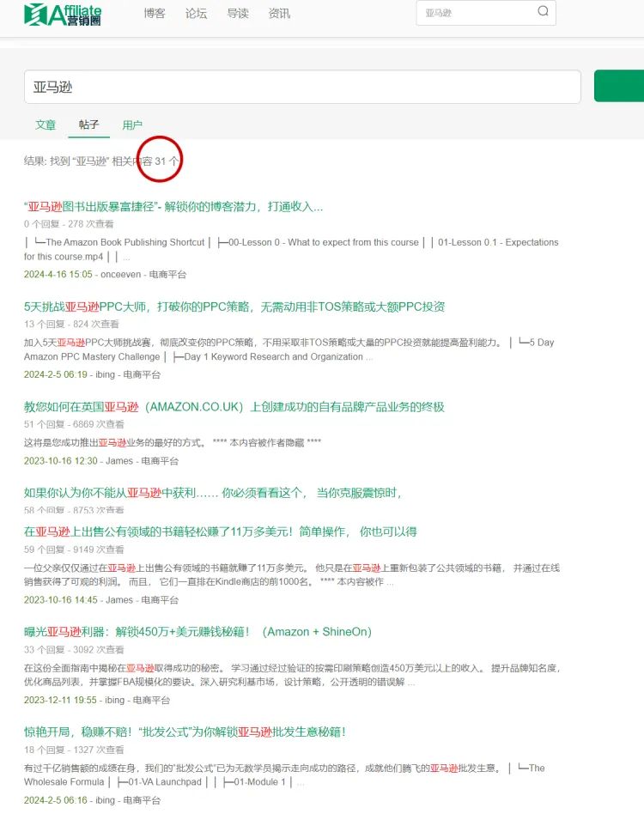This screenshot has height=820, width=644.
Task: Click date "2024-2-5 06:19"
Action: 56,374
